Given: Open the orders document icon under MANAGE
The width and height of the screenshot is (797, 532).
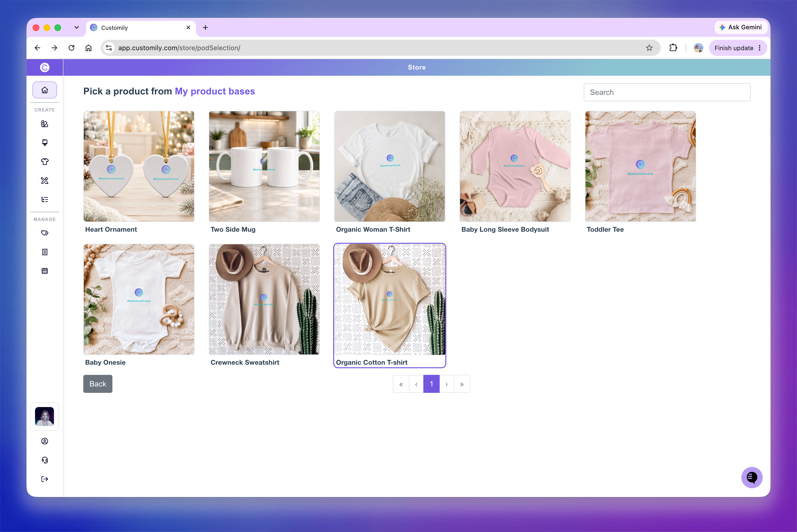Looking at the screenshot, I should point(45,252).
